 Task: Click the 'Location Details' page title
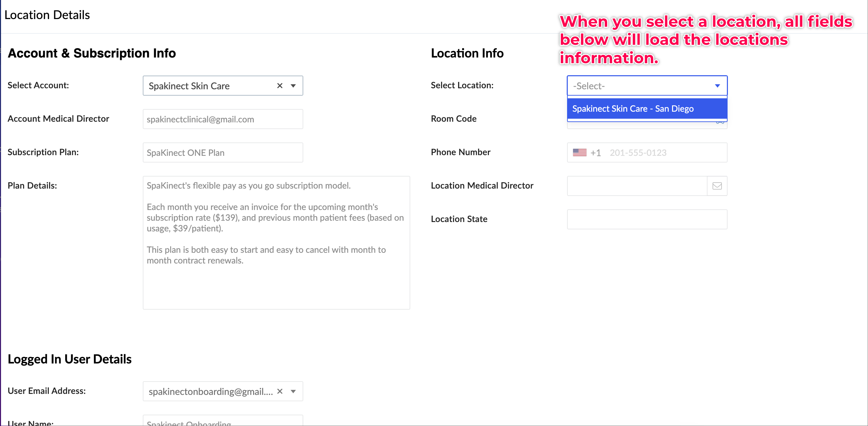[x=47, y=15]
